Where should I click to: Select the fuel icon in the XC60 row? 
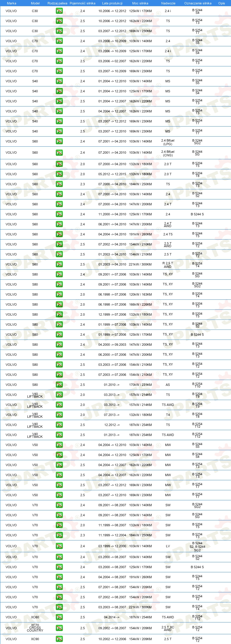(x=59, y=617)
